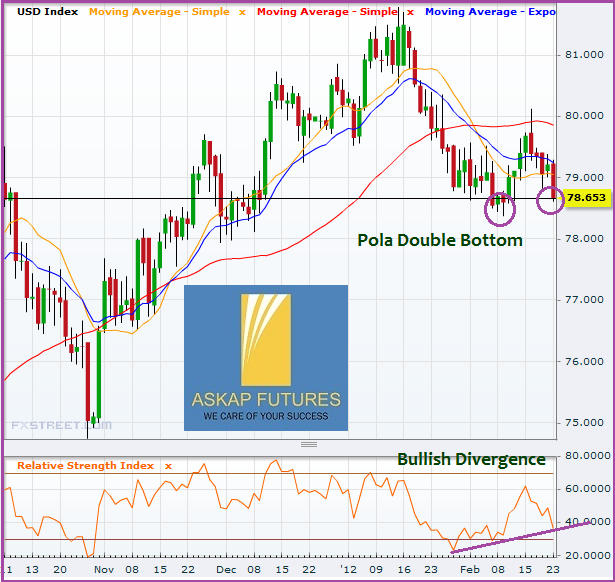Click the USD Index chart title
This screenshot has height=582, width=615.
(x=45, y=12)
